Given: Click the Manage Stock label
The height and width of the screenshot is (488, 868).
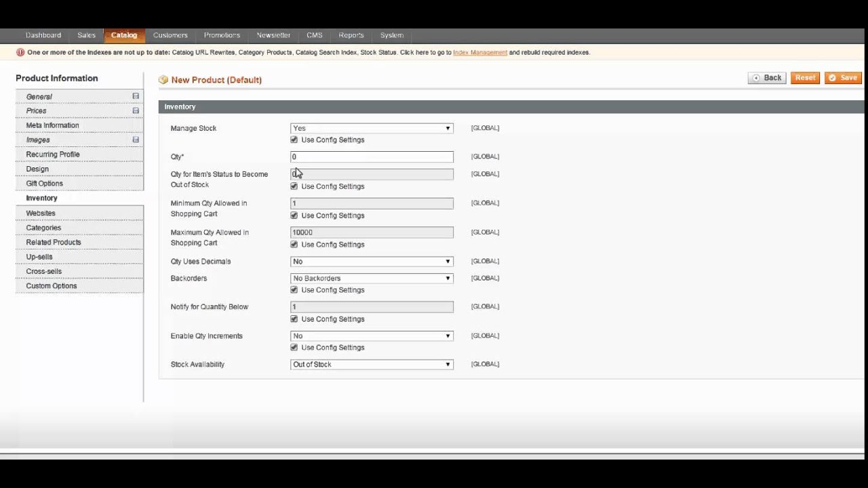Looking at the screenshot, I should [193, 128].
